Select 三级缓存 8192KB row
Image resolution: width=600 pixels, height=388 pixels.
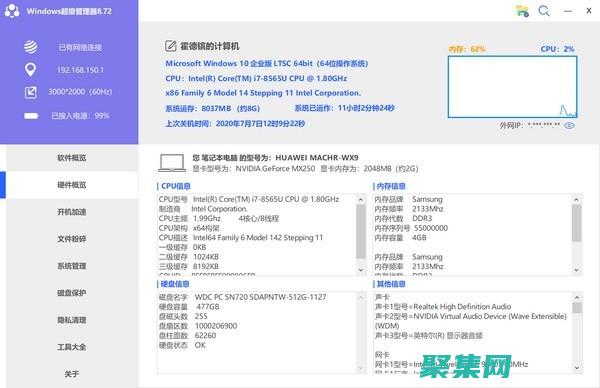189,266
